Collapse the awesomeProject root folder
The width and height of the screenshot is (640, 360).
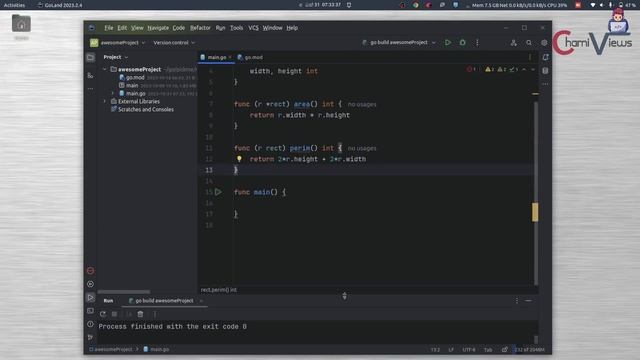[x=105, y=69]
